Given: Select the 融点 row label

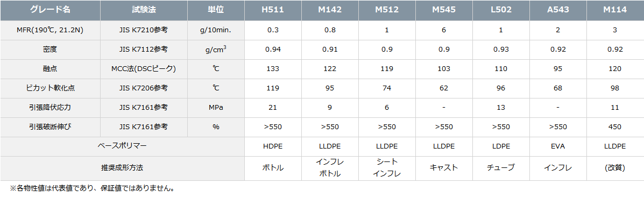Looking at the screenshot, I should [50, 69].
